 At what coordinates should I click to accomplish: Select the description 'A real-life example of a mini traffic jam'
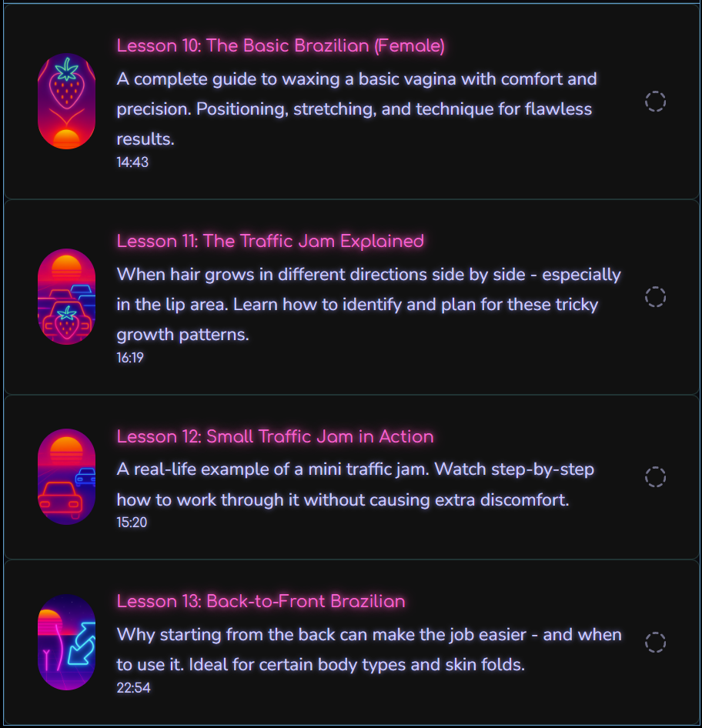click(x=355, y=484)
